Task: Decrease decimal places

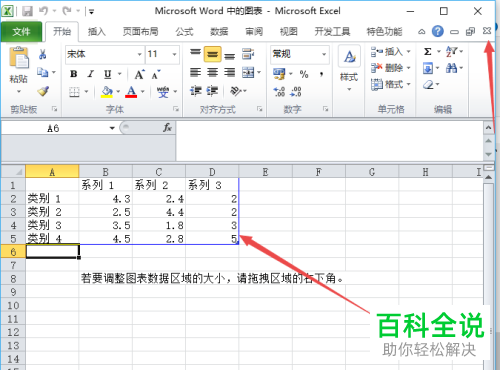Action: coord(296,92)
